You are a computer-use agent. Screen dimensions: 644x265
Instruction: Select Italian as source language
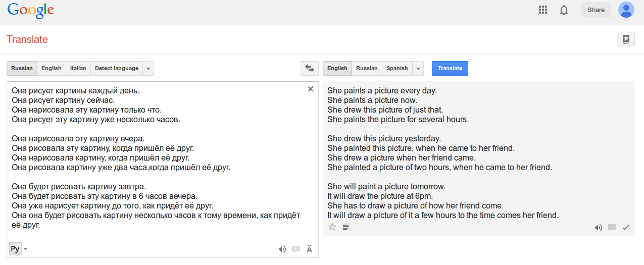[x=78, y=68]
